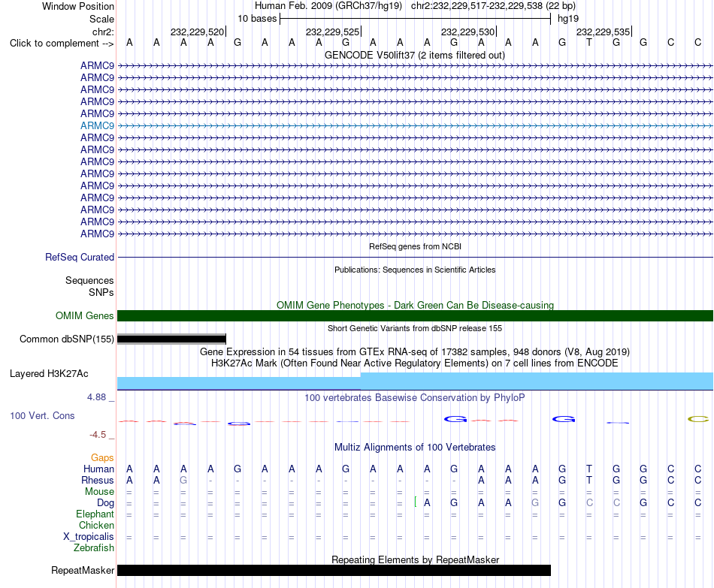This screenshot has width=714, height=588.
Task: Open 'Publications: Sequences in Scientific Articles' title
Action: pyautogui.click(x=415, y=270)
